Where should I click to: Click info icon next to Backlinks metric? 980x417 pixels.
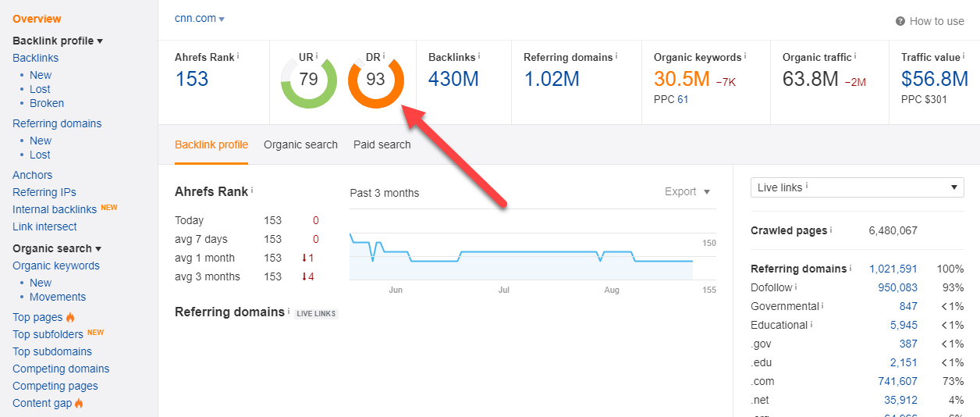pyautogui.click(x=479, y=56)
